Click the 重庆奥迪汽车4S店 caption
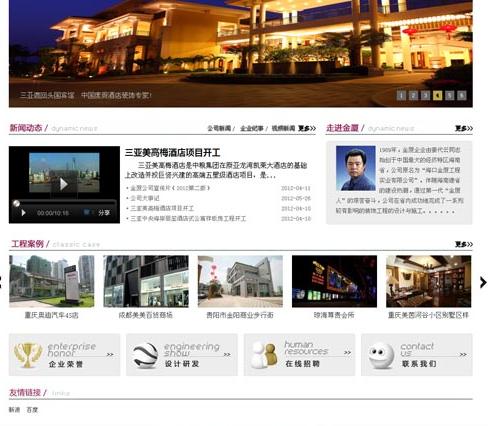The height and width of the screenshot is (426, 488). pos(52,315)
